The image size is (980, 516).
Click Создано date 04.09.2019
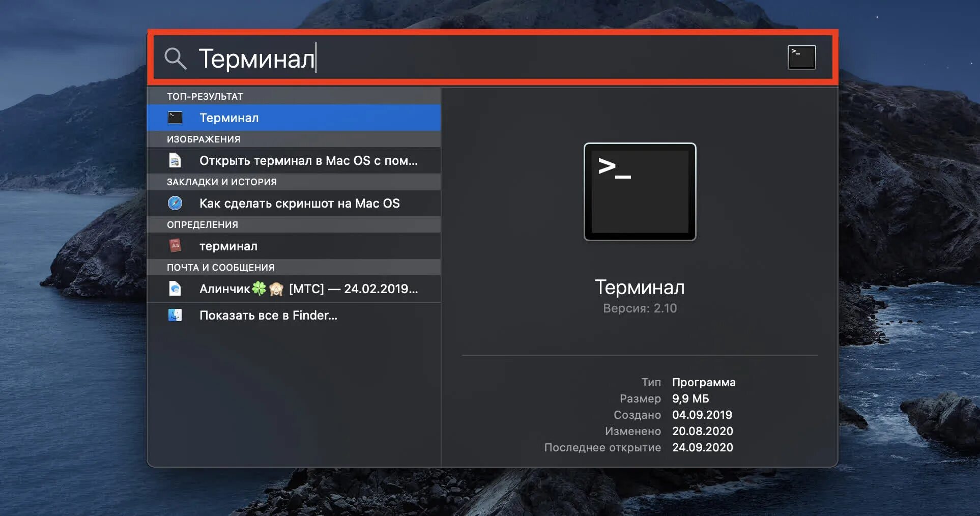click(702, 415)
